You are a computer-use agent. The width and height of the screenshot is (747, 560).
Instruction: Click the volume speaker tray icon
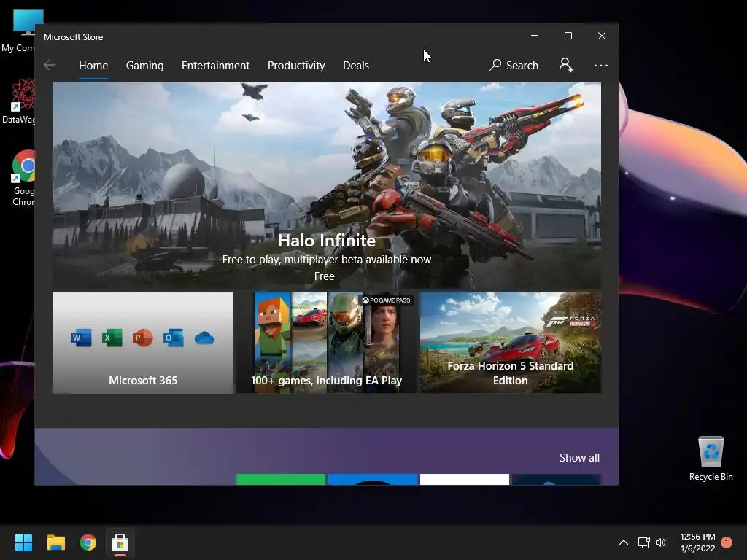click(x=661, y=542)
